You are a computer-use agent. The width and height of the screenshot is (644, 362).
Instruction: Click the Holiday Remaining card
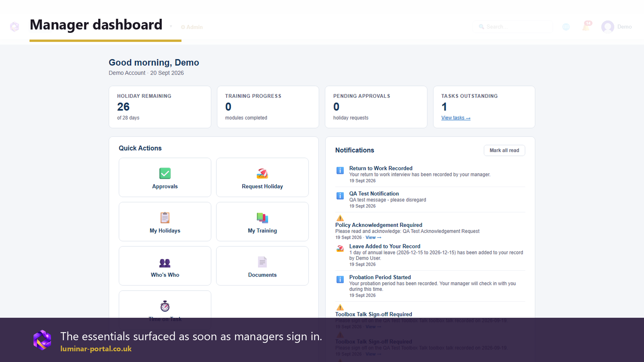click(x=160, y=107)
